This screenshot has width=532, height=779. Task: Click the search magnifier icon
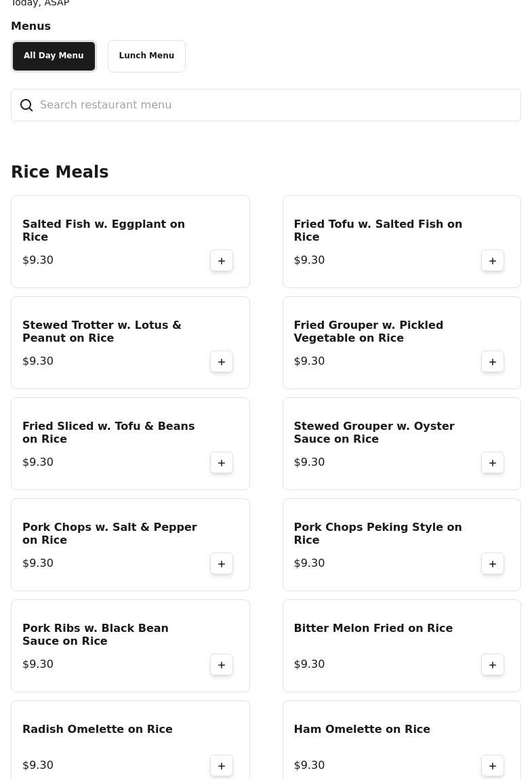26,105
